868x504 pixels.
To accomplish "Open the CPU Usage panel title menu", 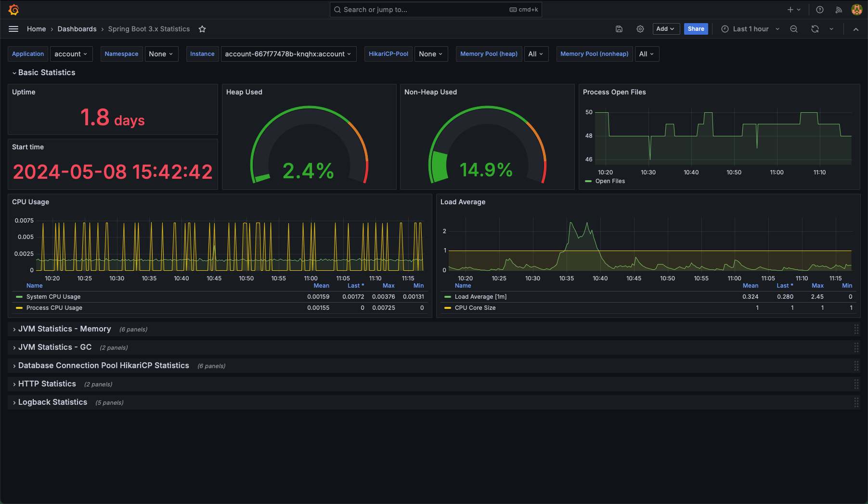I will click(30, 202).
